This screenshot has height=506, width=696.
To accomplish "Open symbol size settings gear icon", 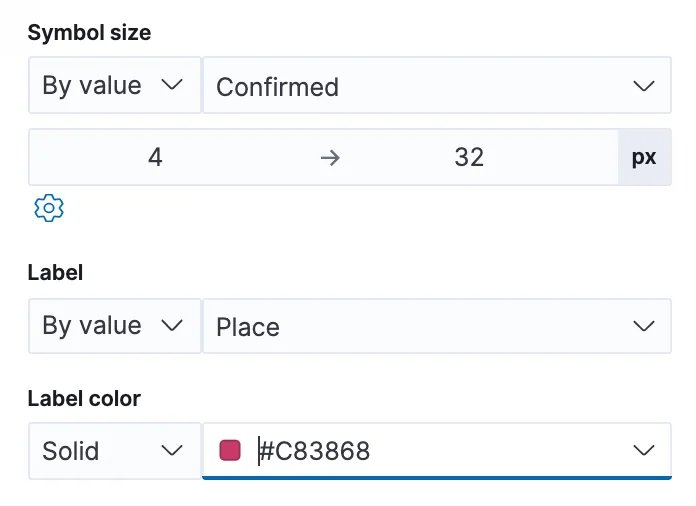I will (x=49, y=208).
